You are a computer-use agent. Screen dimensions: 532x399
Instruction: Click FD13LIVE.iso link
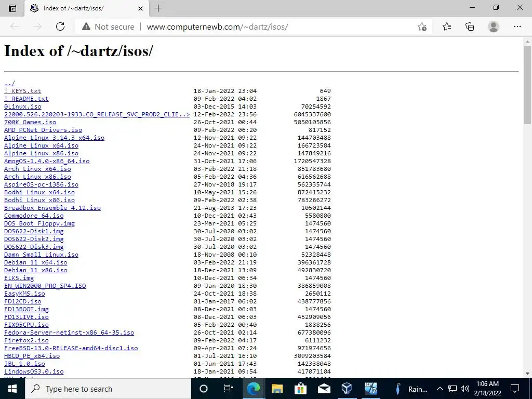pos(26,317)
